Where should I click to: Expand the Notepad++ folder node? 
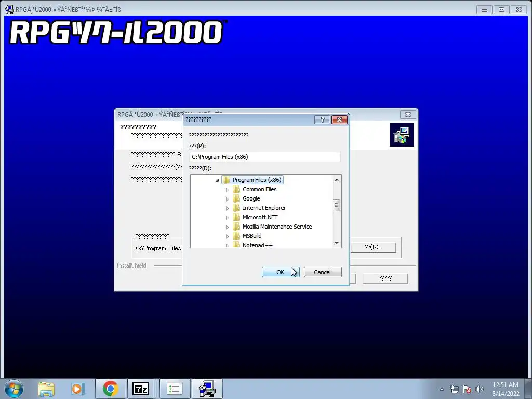pyautogui.click(x=228, y=245)
